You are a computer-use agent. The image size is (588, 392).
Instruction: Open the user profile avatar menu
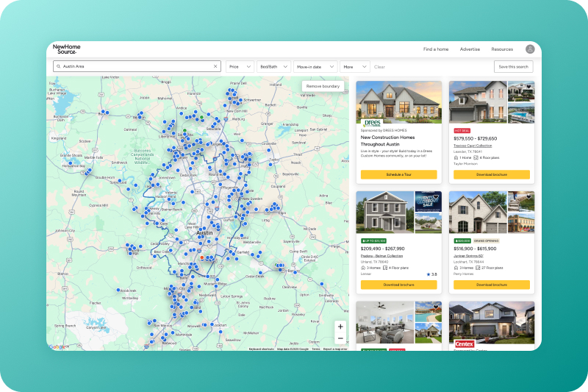point(530,49)
